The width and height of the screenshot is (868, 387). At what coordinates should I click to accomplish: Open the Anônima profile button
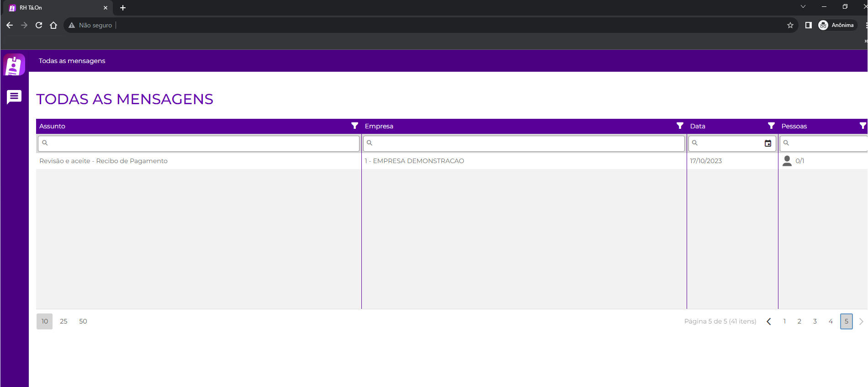(836, 25)
